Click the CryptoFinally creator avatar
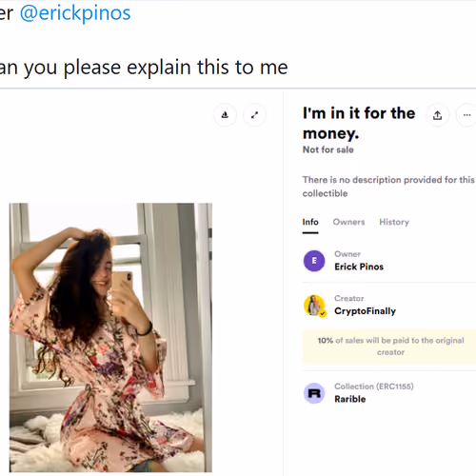 [313, 306]
